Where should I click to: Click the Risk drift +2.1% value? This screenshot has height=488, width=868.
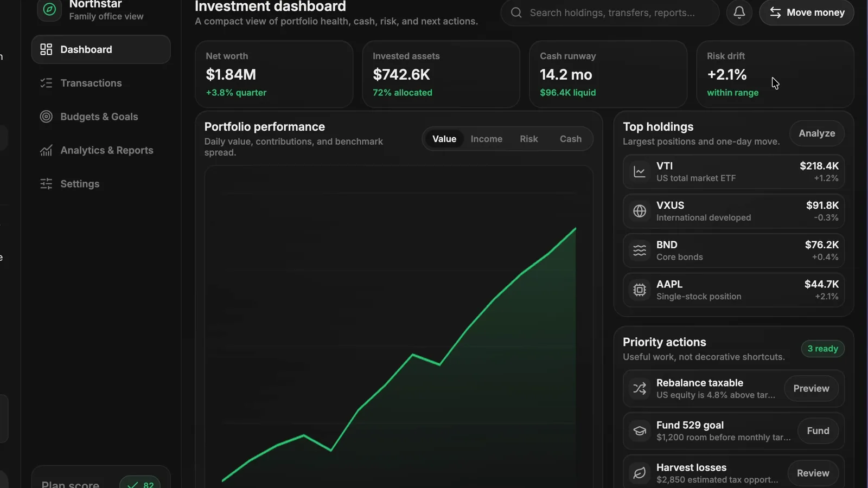point(727,74)
